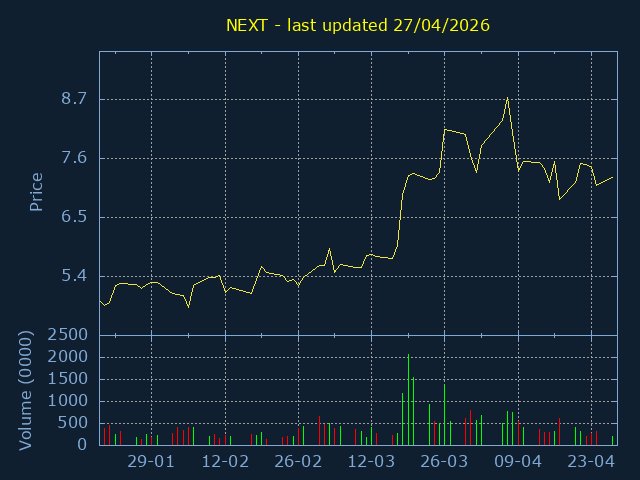This screenshot has height=480, width=640.
Task: Click the 1000 volume axis label
Action: coord(67,401)
